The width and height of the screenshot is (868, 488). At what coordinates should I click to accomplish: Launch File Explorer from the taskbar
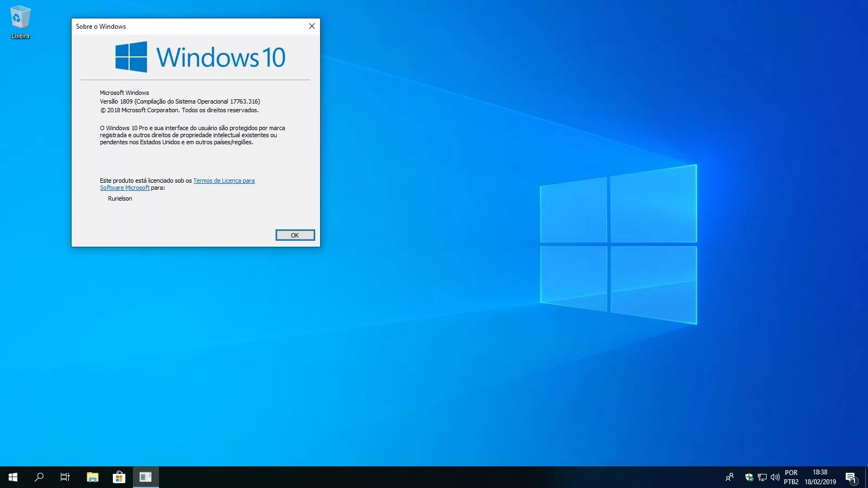click(93, 477)
